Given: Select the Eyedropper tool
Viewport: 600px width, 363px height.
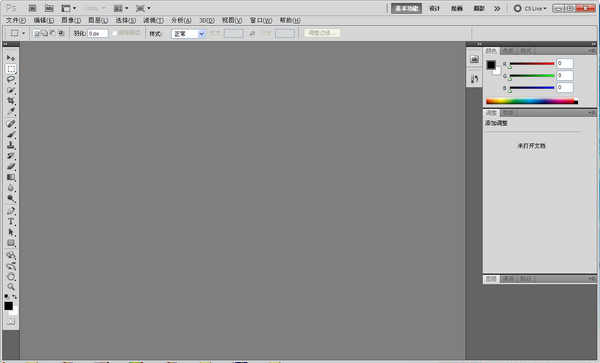Looking at the screenshot, I should pyautogui.click(x=11, y=112).
